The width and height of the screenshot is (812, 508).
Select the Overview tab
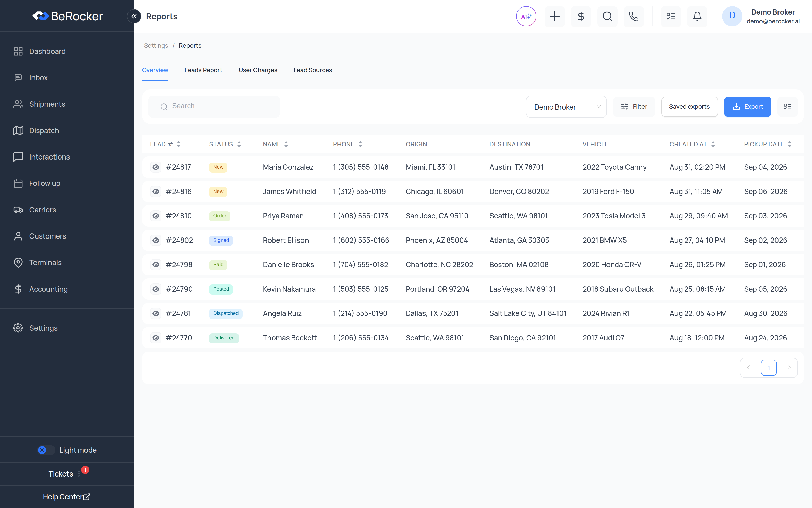(155, 70)
